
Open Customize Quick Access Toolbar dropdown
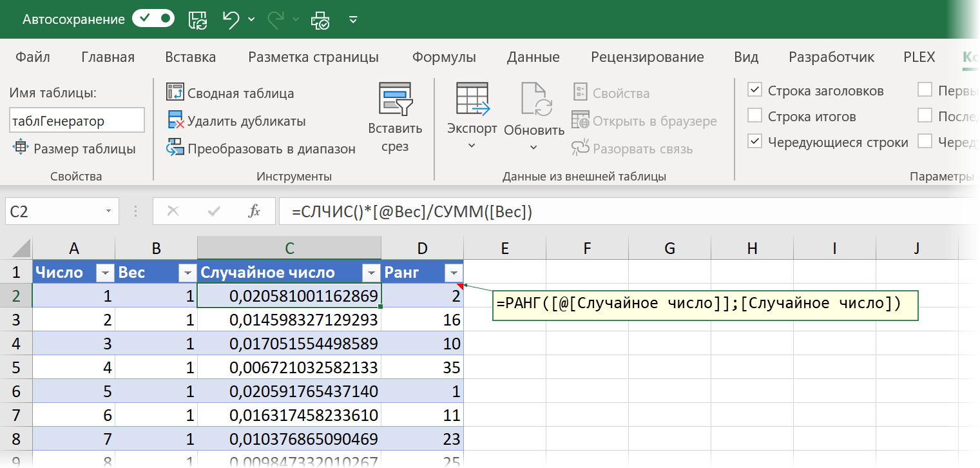[353, 19]
